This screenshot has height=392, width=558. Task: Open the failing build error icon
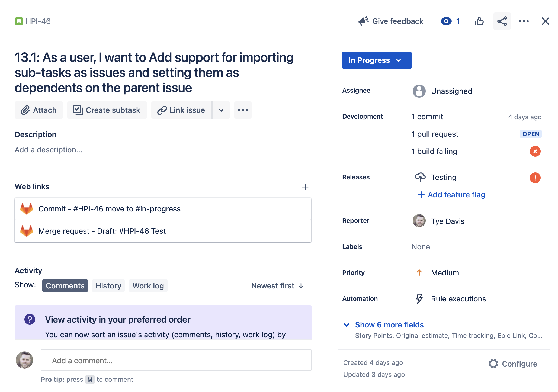535,151
